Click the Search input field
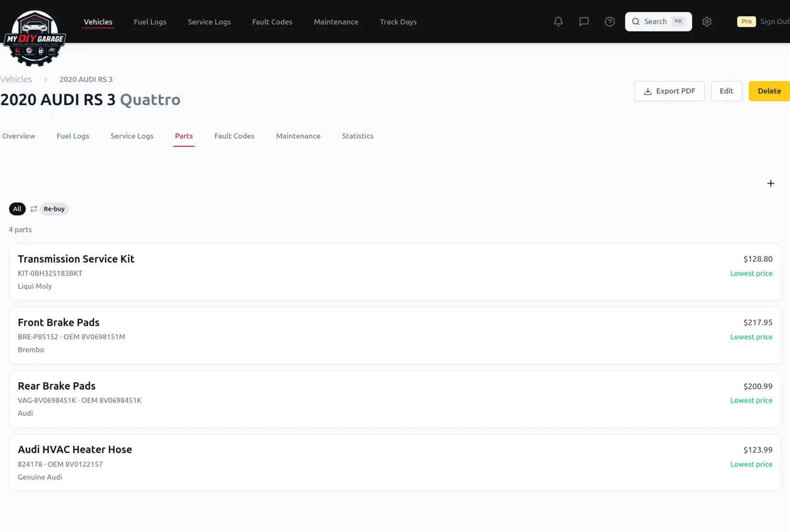This screenshot has width=790, height=532. click(x=658, y=22)
